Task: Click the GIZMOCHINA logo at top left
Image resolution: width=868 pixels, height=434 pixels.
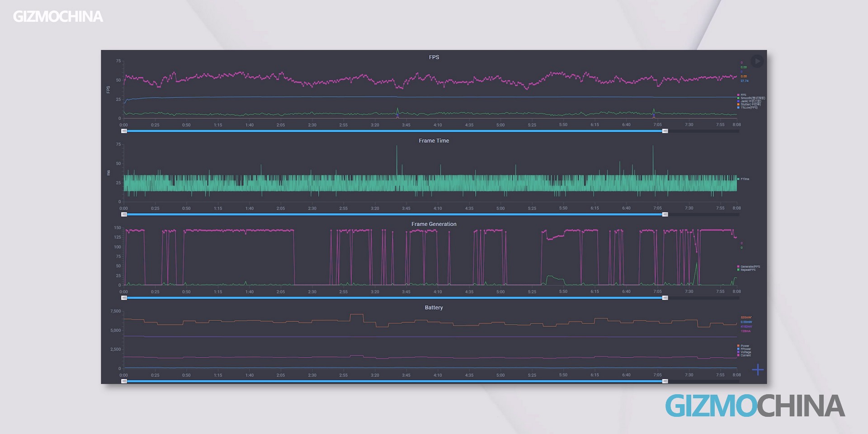Action: 58,17
